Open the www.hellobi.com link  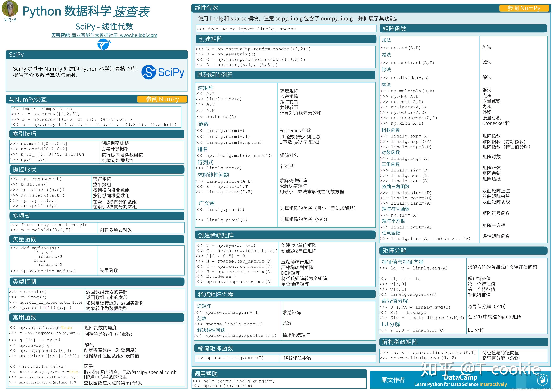pyautogui.click(x=138, y=35)
